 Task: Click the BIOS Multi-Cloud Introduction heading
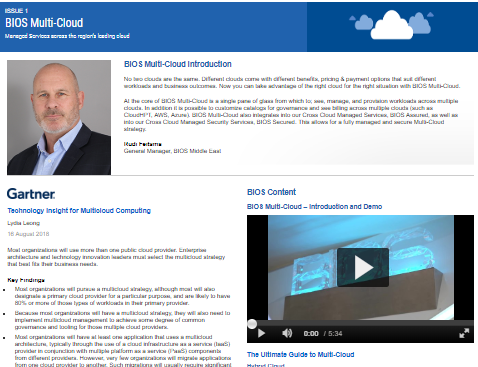(178, 64)
